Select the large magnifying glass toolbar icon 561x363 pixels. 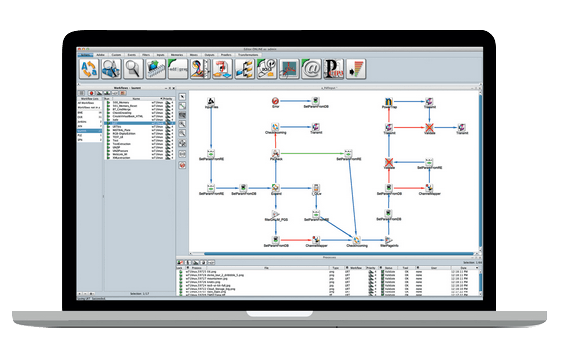tap(133, 69)
